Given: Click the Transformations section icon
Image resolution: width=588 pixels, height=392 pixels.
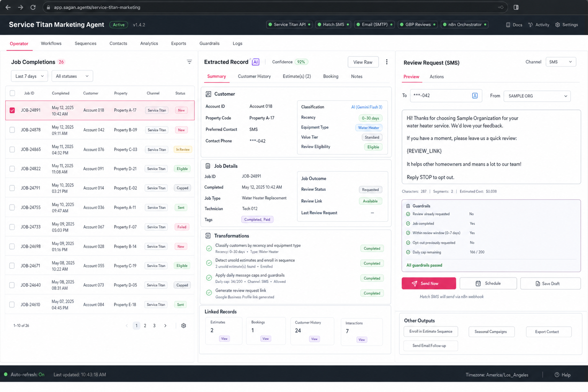Looking at the screenshot, I should tap(208, 236).
